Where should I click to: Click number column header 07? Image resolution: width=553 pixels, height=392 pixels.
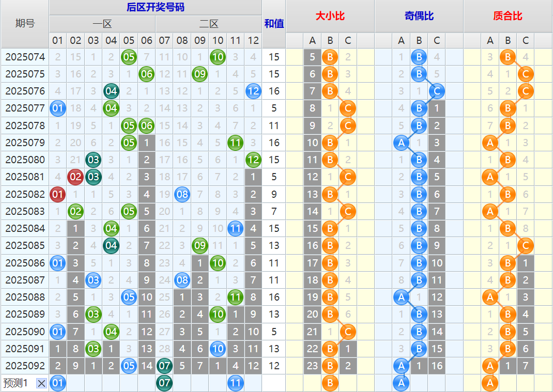pyautogui.click(x=164, y=40)
